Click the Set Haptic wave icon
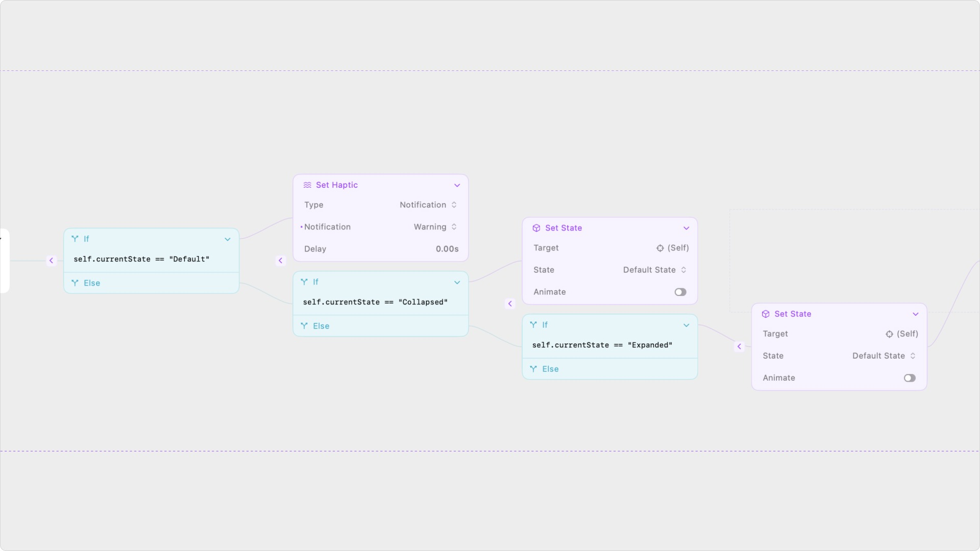This screenshot has height=551, width=980. [307, 185]
